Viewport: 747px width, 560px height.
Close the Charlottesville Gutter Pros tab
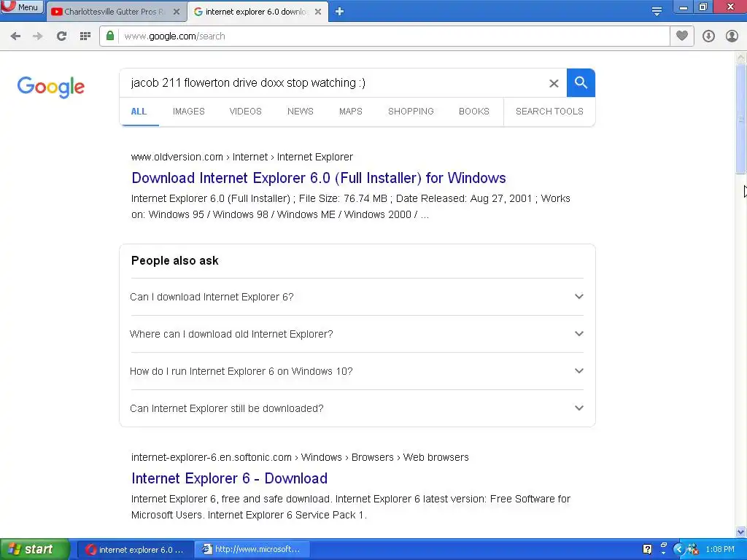177,12
